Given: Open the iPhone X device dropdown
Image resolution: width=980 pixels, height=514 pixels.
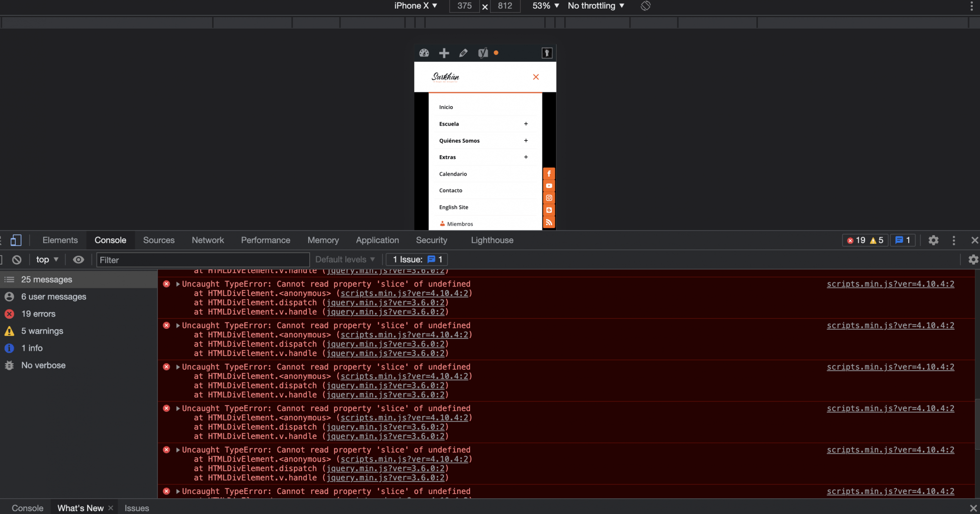Looking at the screenshot, I should pyautogui.click(x=415, y=6).
